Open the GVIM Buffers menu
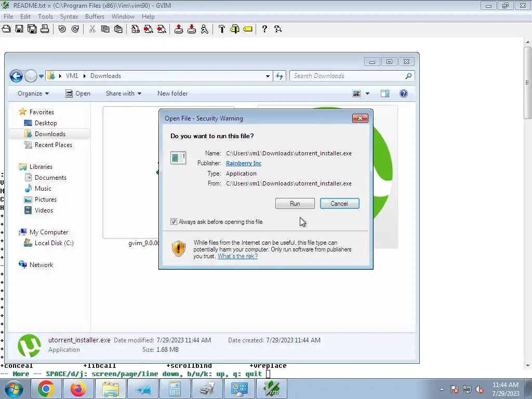 (x=95, y=17)
